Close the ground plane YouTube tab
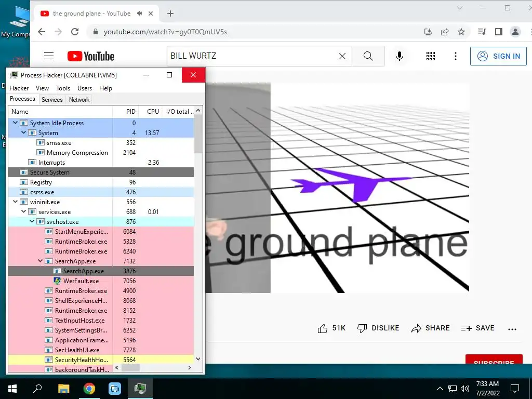Viewport: 532px width, 399px height. click(x=151, y=14)
